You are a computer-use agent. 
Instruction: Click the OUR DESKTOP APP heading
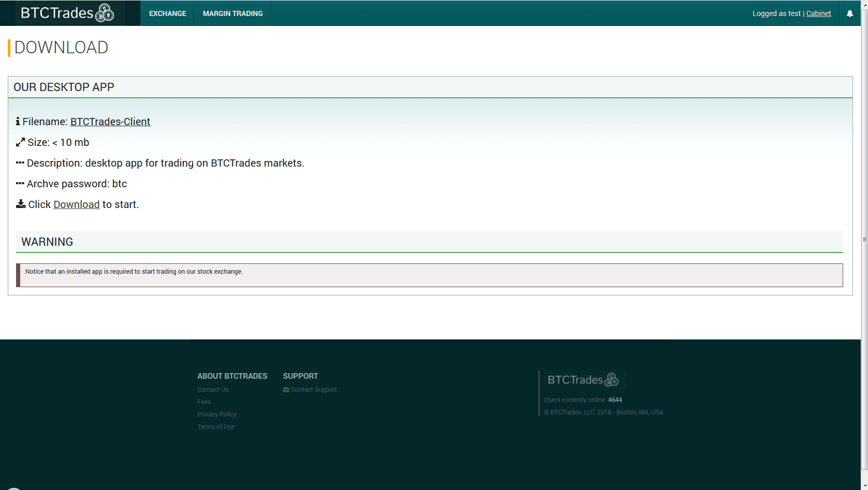[64, 87]
